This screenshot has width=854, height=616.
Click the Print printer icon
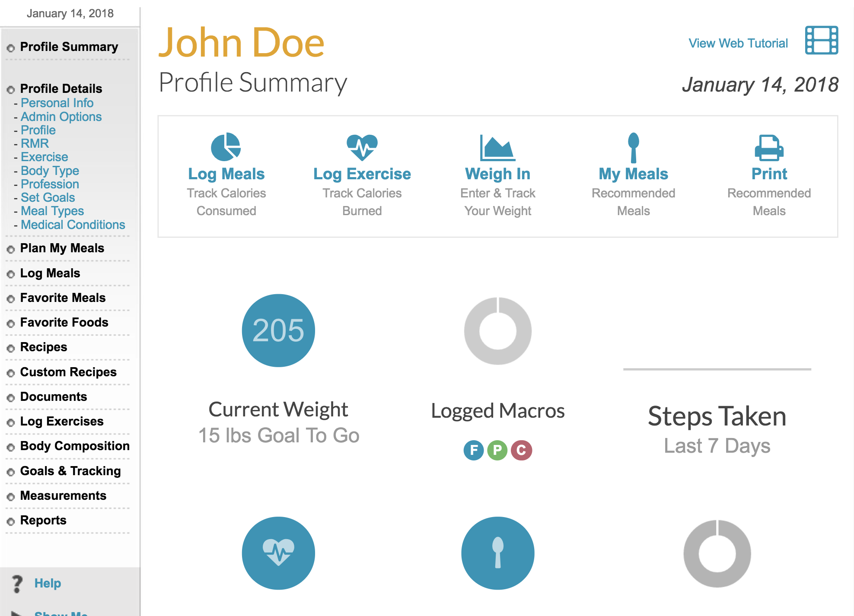pyautogui.click(x=769, y=148)
